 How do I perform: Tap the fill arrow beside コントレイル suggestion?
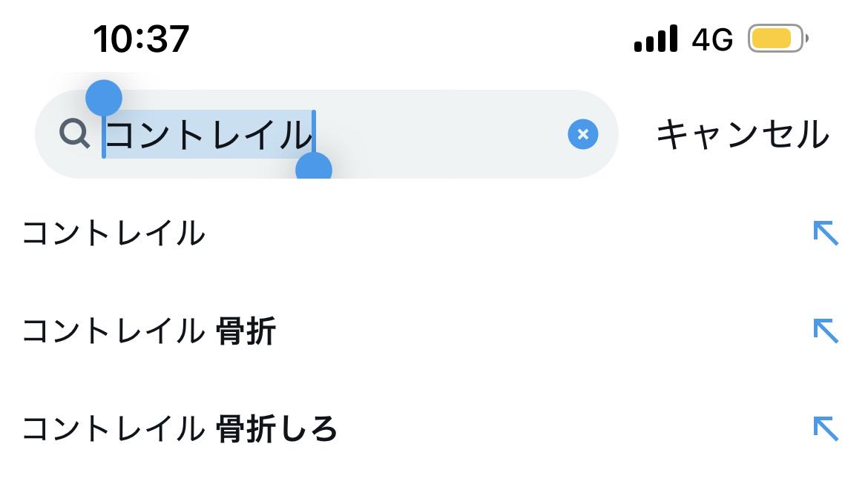(825, 233)
